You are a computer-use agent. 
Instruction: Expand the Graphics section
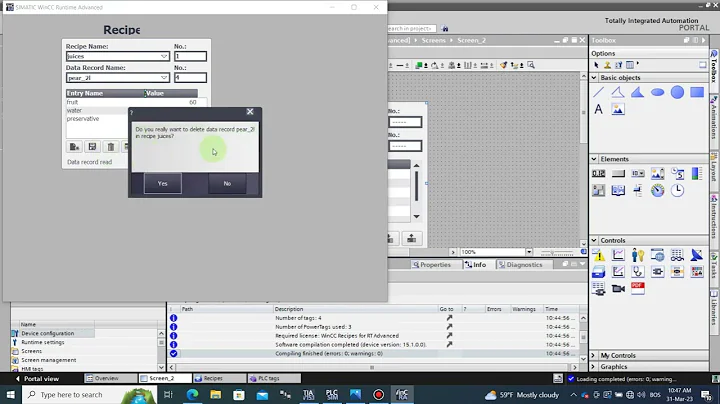tap(593, 366)
